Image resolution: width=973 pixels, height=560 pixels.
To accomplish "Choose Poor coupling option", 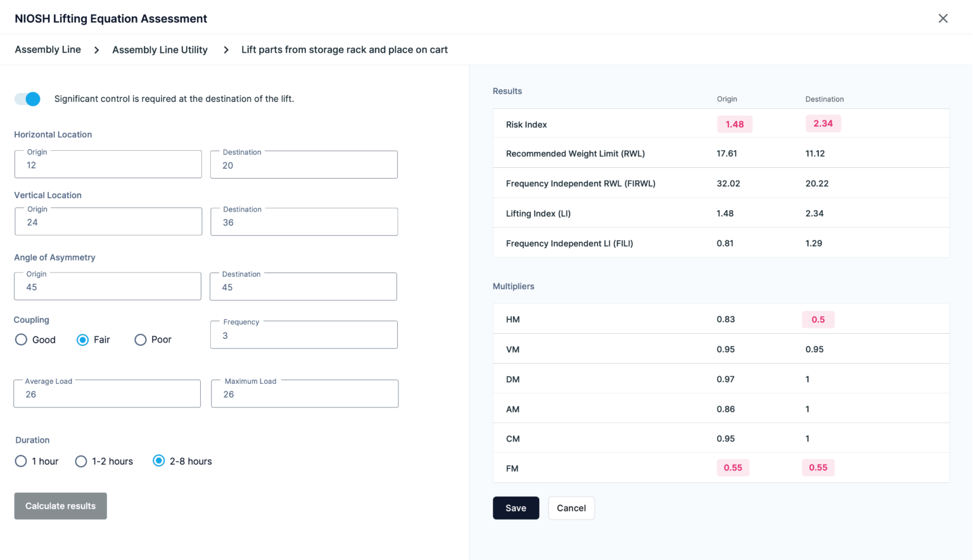I will [x=140, y=340].
